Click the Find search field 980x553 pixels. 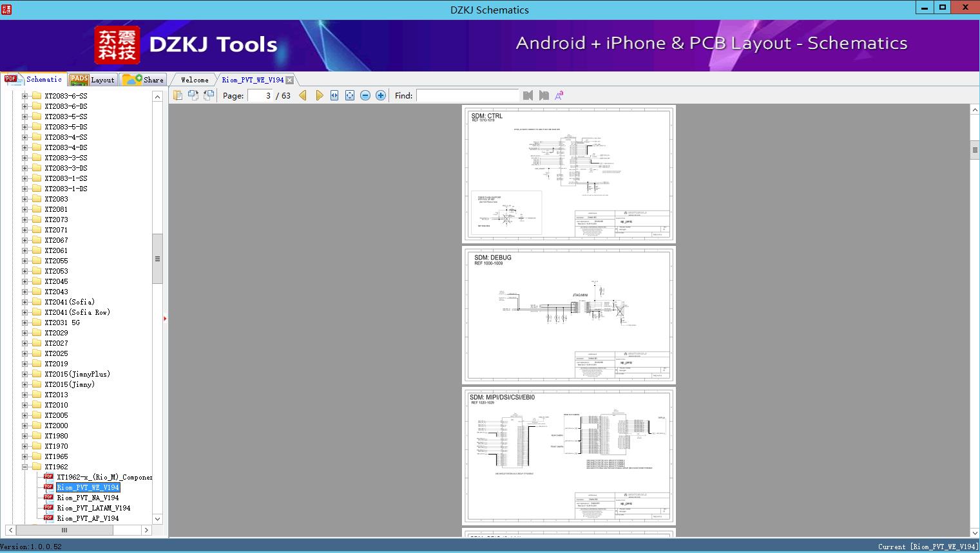[467, 95]
